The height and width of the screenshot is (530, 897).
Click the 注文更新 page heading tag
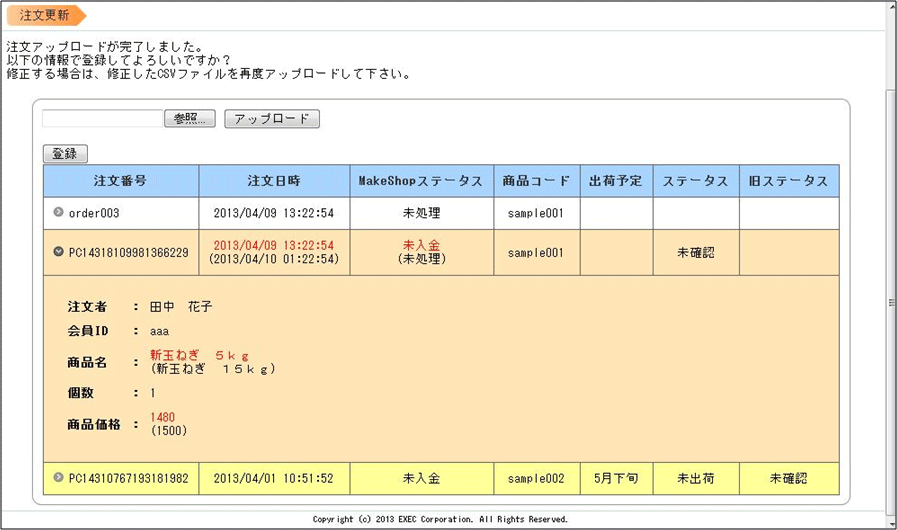click(x=46, y=15)
